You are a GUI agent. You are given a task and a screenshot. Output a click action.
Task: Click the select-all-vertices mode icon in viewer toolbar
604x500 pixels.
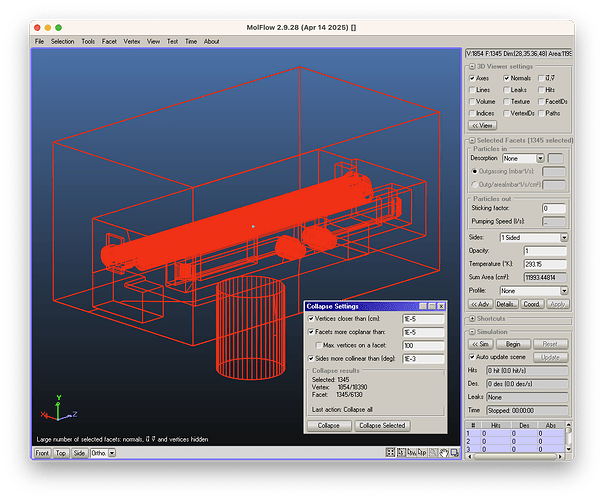coord(390,452)
